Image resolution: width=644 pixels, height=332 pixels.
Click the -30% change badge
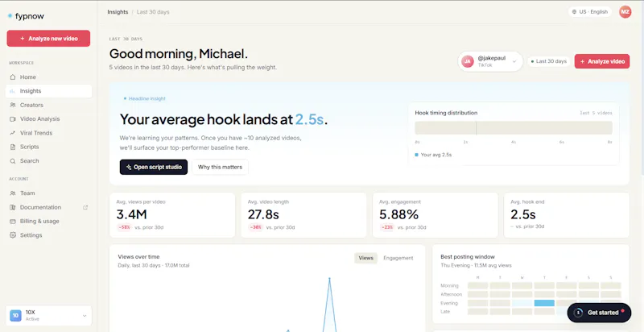(255, 227)
